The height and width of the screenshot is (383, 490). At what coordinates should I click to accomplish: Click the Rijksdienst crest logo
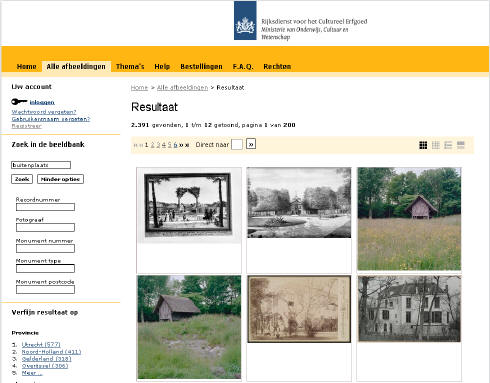point(245,20)
